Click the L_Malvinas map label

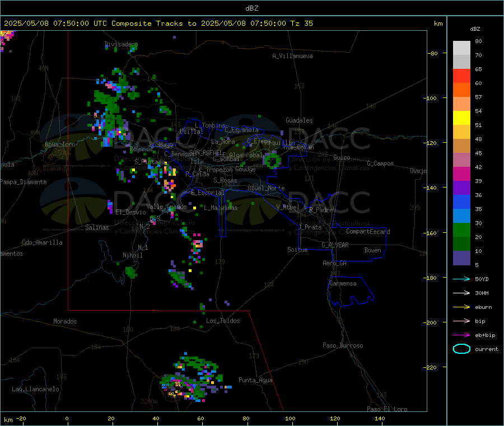point(221,208)
